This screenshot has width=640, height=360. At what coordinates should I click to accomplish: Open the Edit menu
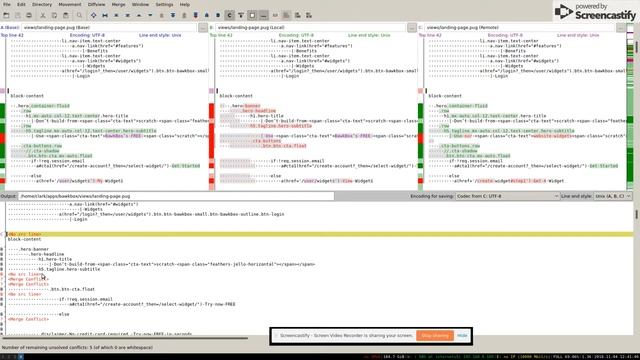point(21,4)
